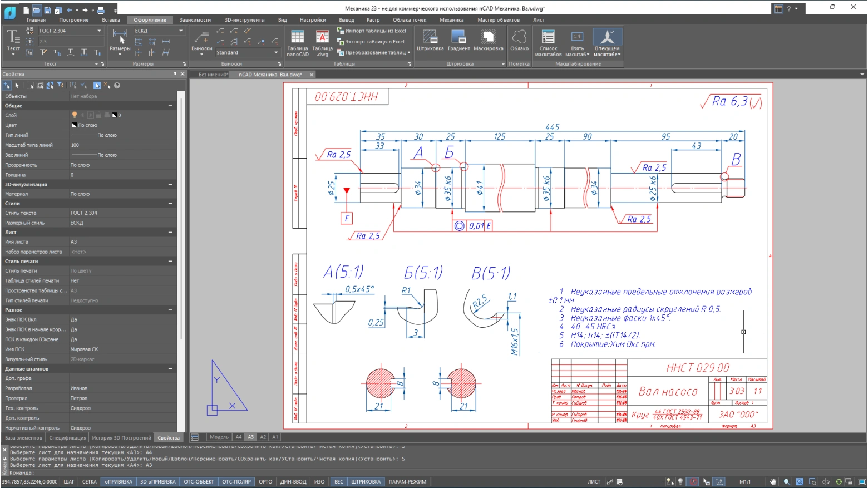The height and width of the screenshot is (488, 868).
Task: Switch to the A4 sheet tab
Action: click(239, 437)
